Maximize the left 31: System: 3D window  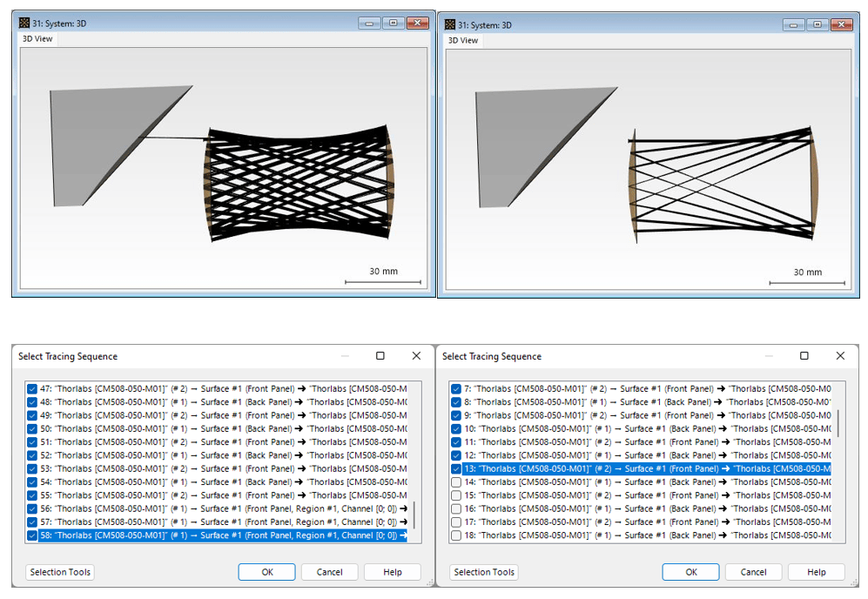393,23
